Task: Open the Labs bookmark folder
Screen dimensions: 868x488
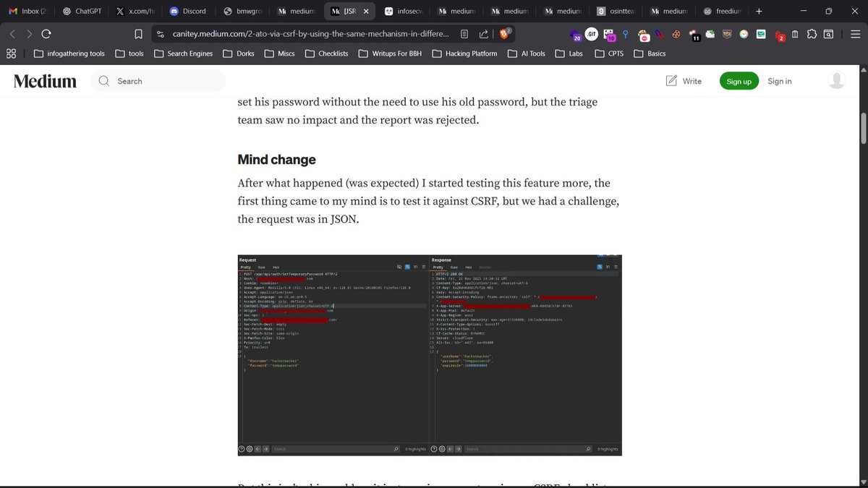Action: point(569,53)
